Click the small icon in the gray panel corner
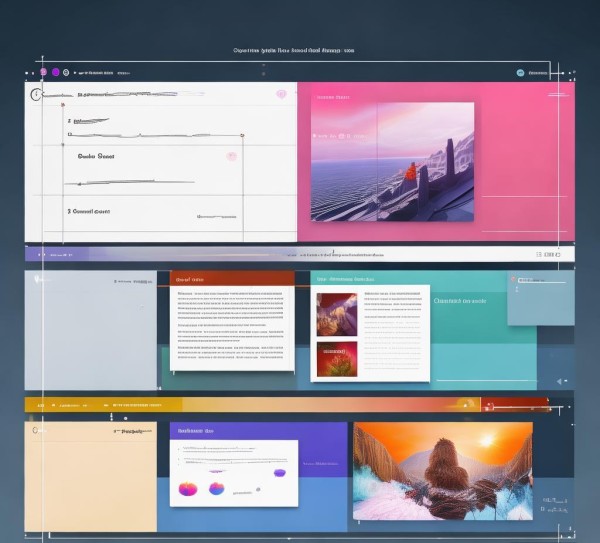 point(38,279)
